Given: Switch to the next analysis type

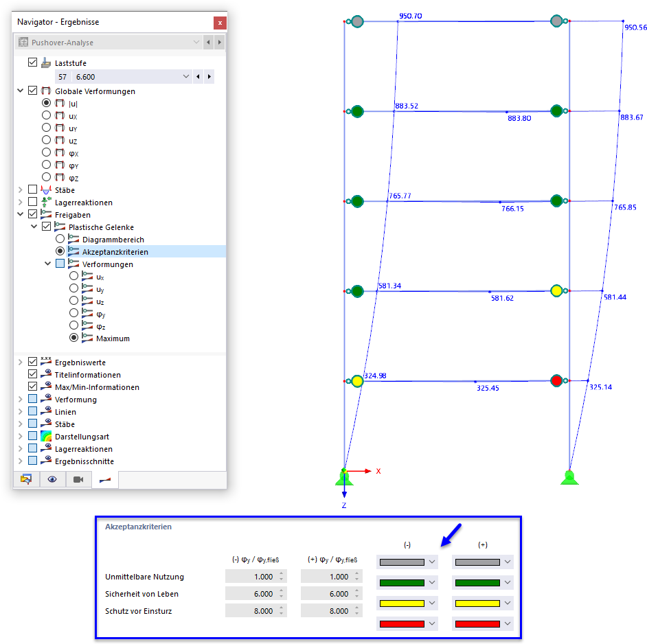Looking at the screenshot, I should (220, 42).
